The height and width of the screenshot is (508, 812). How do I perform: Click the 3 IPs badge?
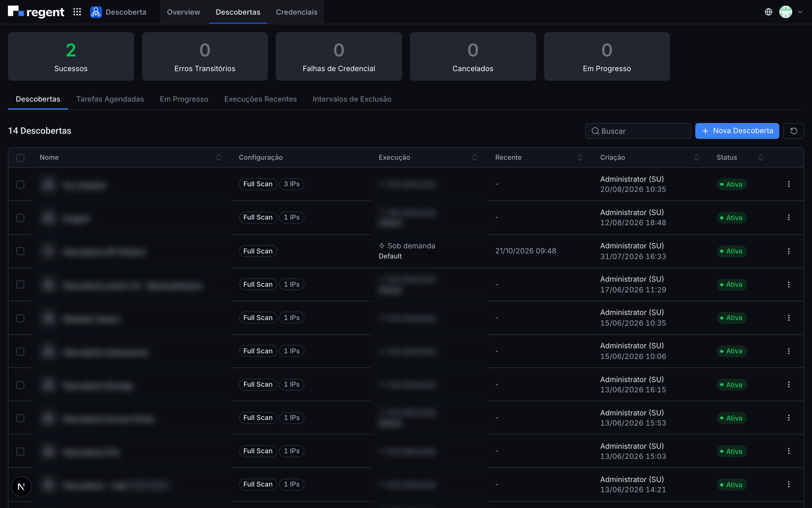[x=292, y=184]
